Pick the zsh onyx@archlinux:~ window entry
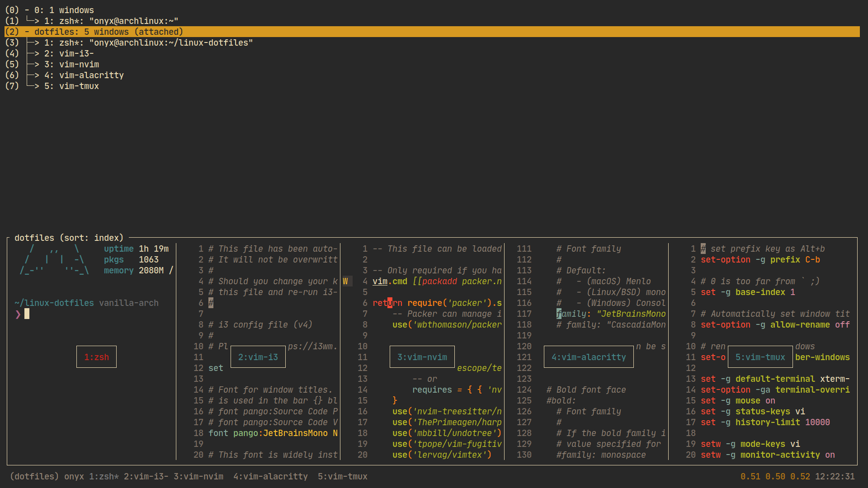The height and width of the screenshot is (488, 868). 111,21
